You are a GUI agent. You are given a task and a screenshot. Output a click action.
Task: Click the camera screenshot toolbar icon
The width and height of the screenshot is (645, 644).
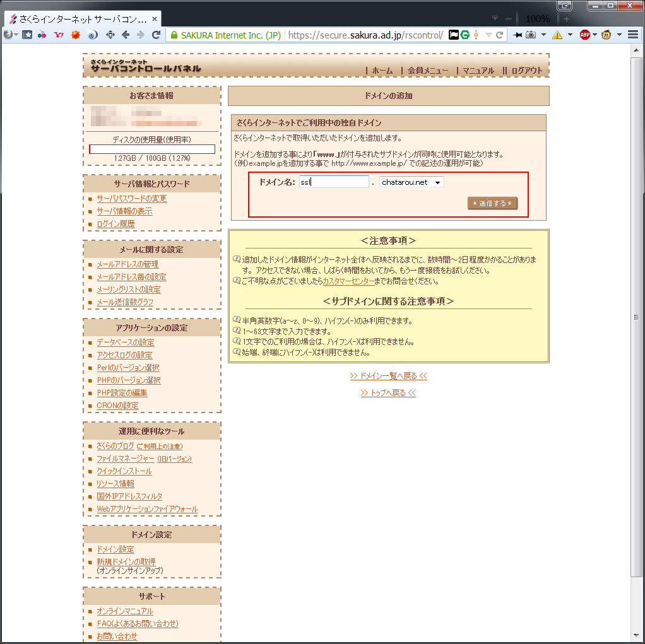[531, 35]
